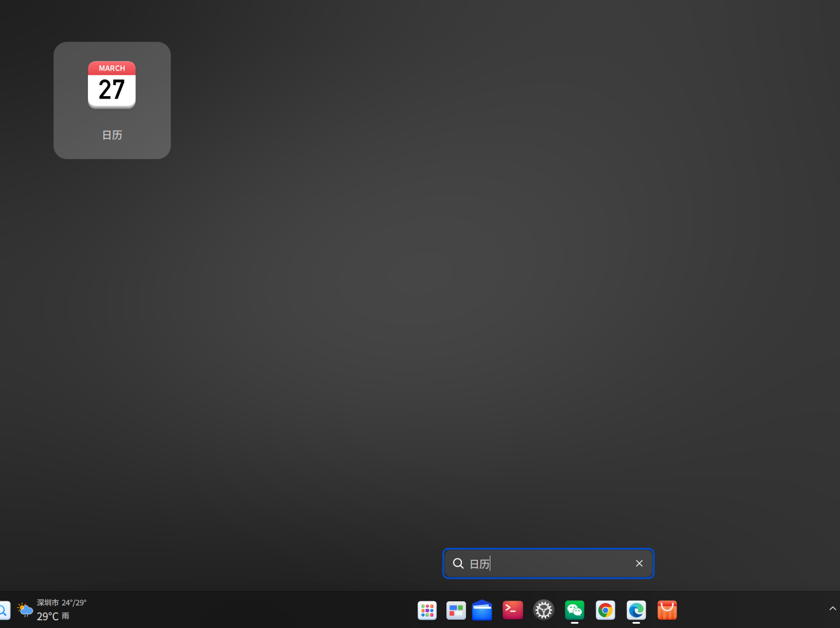
Task: Clear the search box text
Action: (639, 563)
